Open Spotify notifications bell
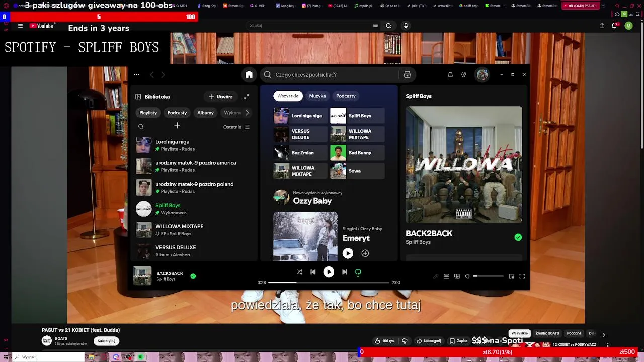 pyautogui.click(x=450, y=75)
